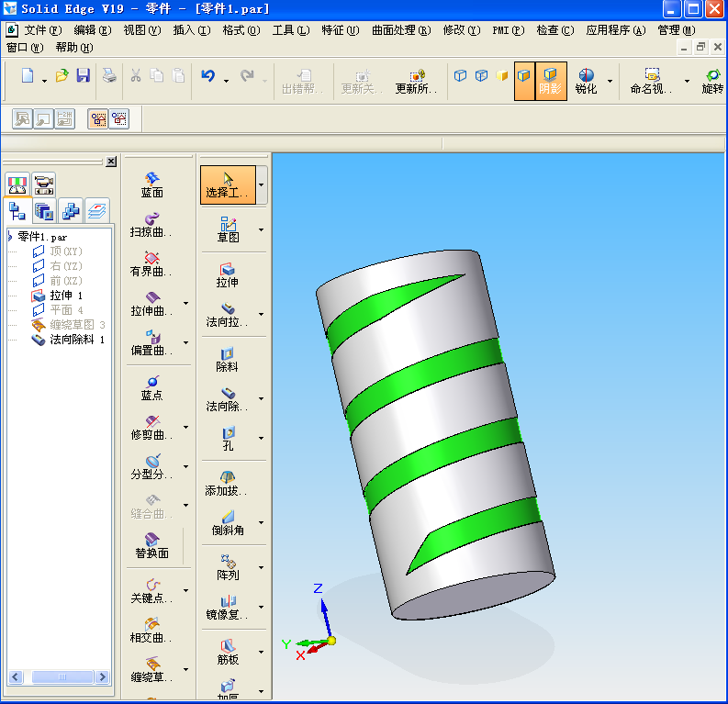Select 法向除料 1 in feature tree
The width and height of the screenshot is (728, 704).
coord(76,340)
